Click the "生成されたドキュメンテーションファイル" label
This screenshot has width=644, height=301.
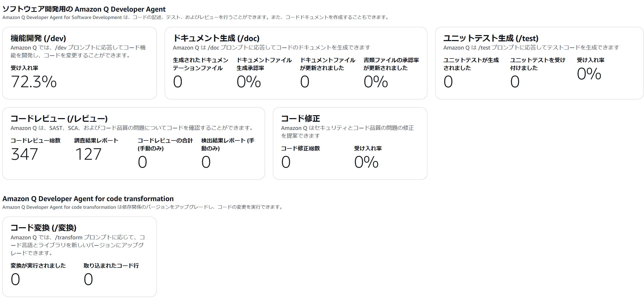tap(201, 64)
